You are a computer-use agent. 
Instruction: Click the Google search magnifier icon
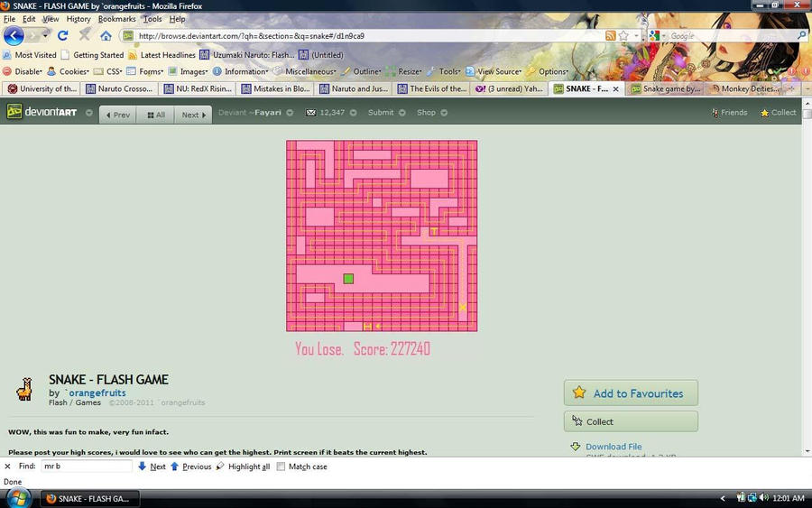click(x=802, y=36)
